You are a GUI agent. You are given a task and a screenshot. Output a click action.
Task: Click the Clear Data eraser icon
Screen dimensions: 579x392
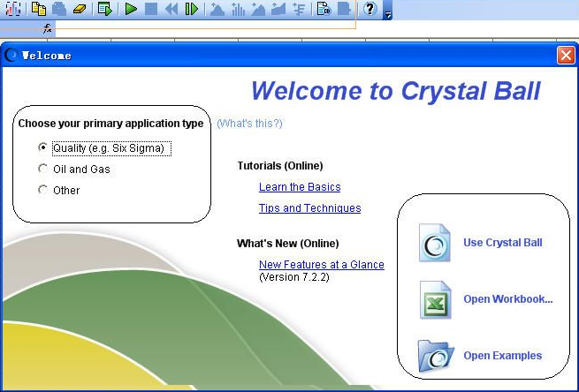80,10
